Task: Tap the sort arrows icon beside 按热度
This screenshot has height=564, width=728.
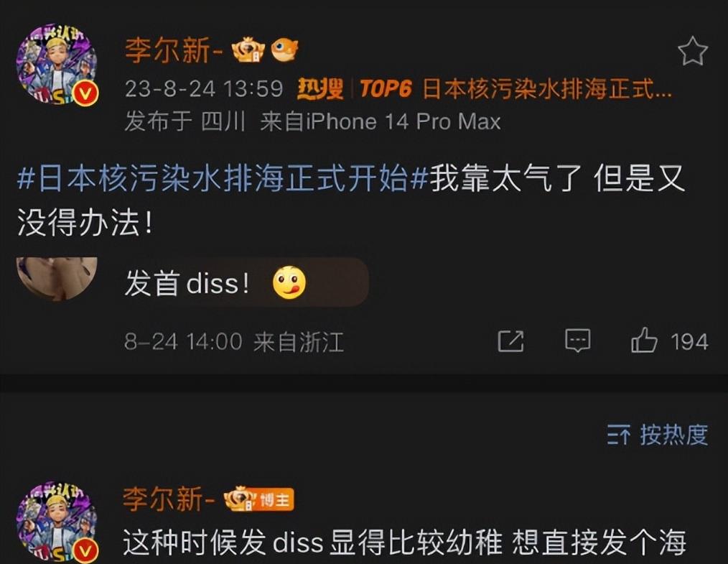Action: point(618,435)
